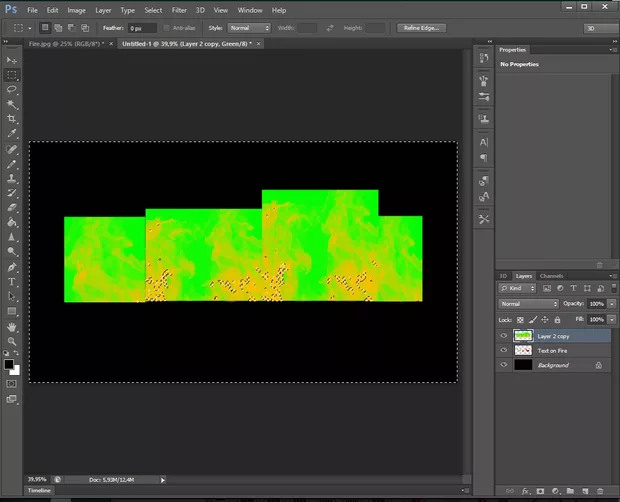Hide the Background layer
620x502 pixels.
[x=503, y=365]
